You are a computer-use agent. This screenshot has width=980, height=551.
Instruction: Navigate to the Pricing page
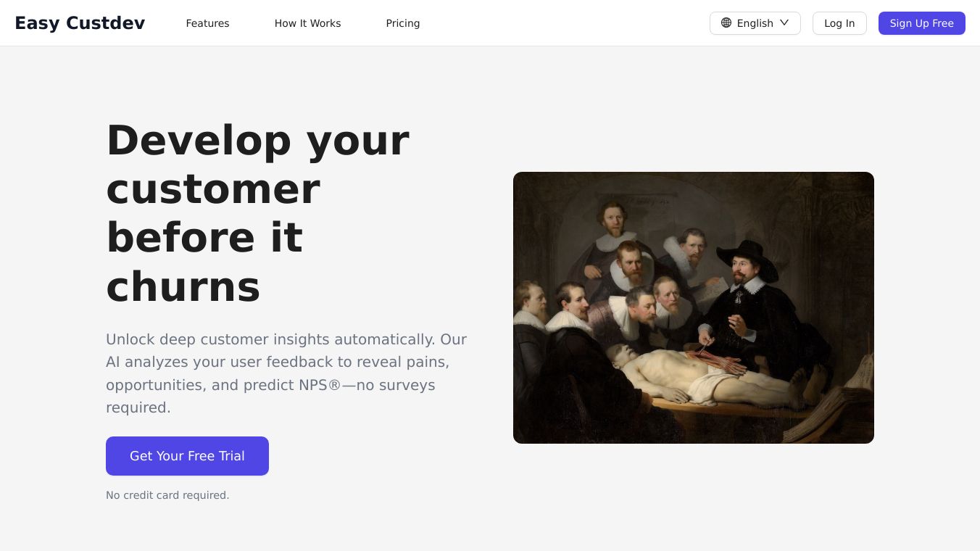tap(402, 23)
